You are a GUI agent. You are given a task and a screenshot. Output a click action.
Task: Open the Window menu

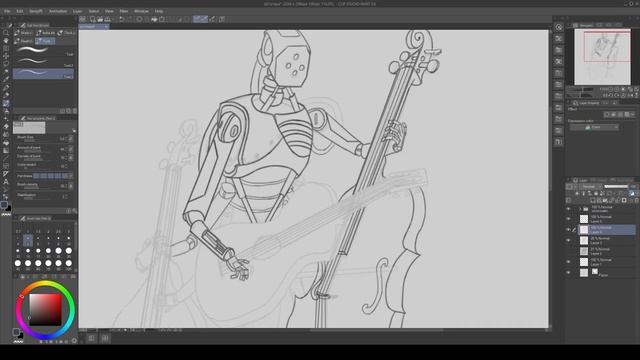pyautogui.click(x=141, y=11)
